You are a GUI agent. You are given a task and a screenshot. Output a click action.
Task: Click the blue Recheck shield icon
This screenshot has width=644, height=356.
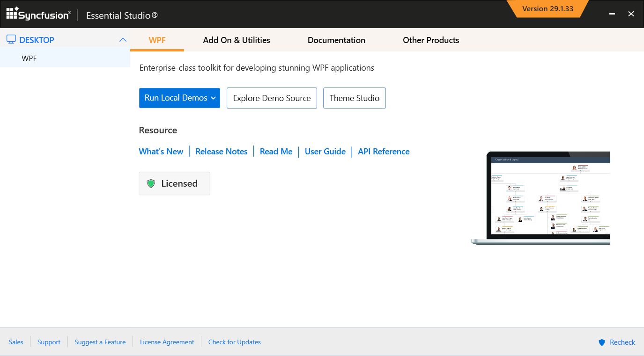click(x=602, y=342)
